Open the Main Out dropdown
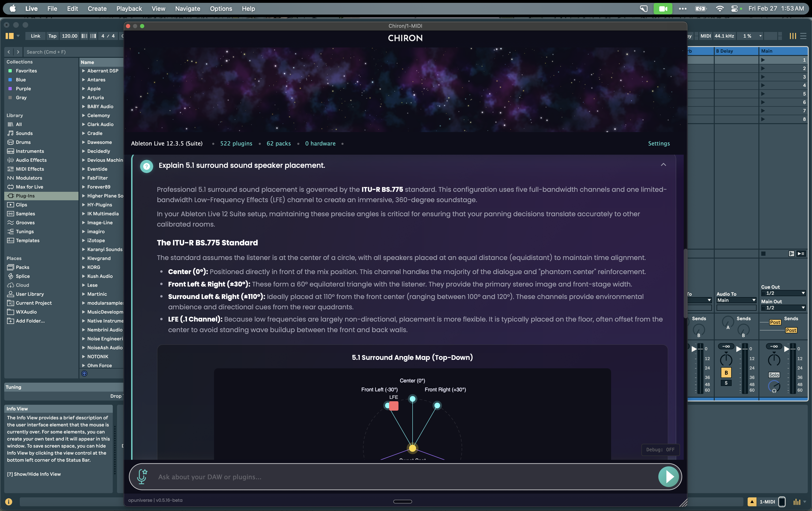 (x=783, y=308)
